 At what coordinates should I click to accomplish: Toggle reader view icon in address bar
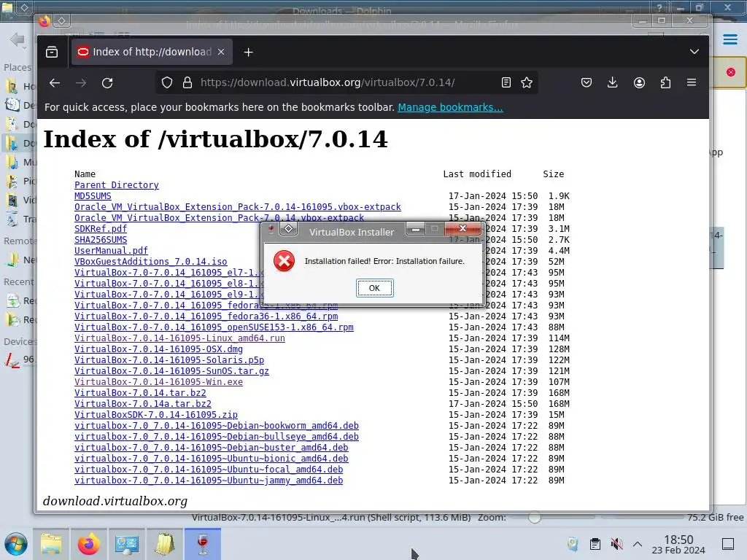pos(506,83)
